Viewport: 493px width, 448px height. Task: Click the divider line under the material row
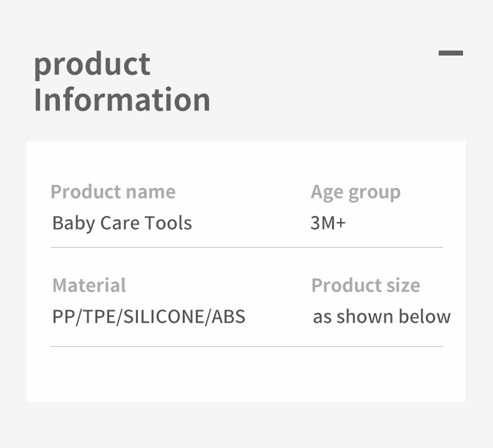pyautogui.click(x=246, y=346)
